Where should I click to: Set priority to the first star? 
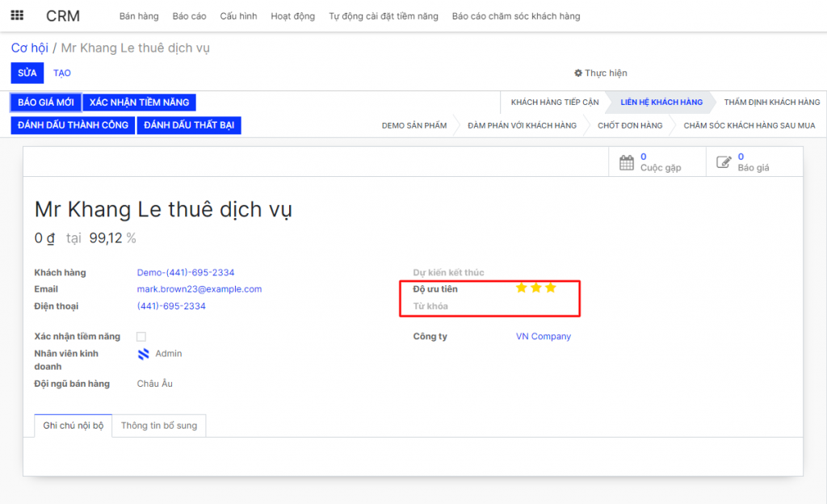click(521, 288)
